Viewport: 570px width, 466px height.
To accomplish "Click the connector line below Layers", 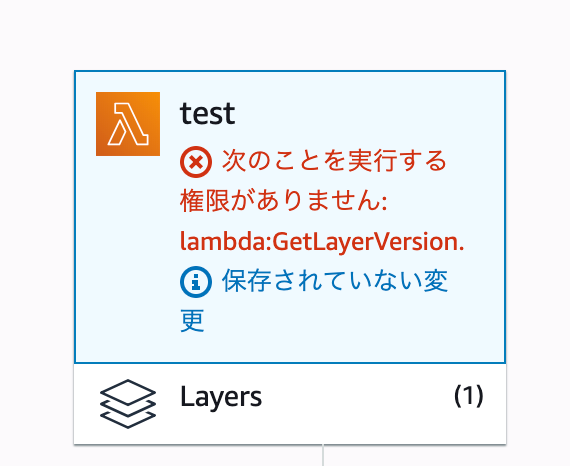I will [x=323, y=455].
